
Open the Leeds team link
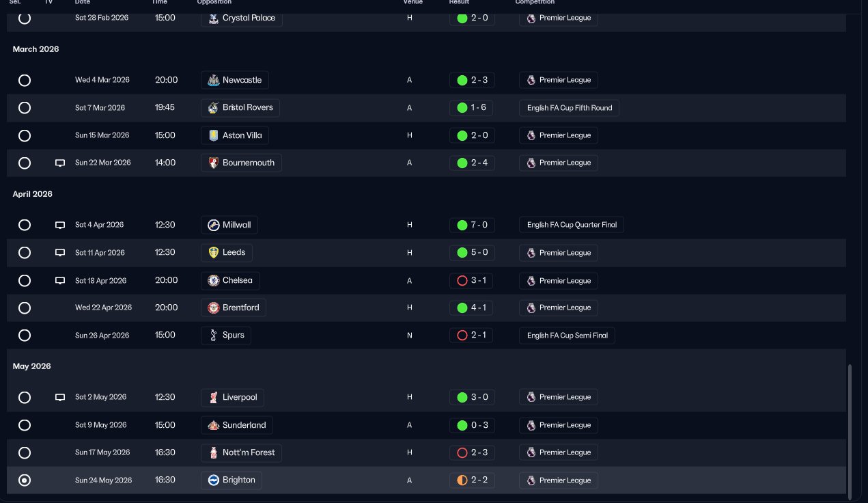[x=234, y=252]
